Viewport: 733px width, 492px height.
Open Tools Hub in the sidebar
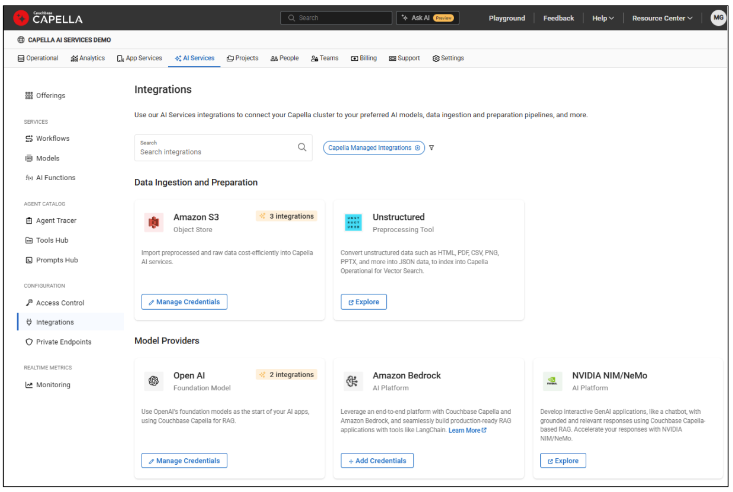click(47, 240)
